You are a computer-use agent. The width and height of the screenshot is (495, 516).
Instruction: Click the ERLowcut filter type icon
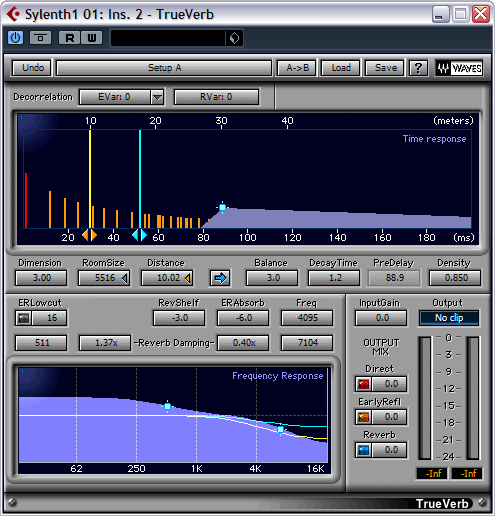[x=23, y=318]
